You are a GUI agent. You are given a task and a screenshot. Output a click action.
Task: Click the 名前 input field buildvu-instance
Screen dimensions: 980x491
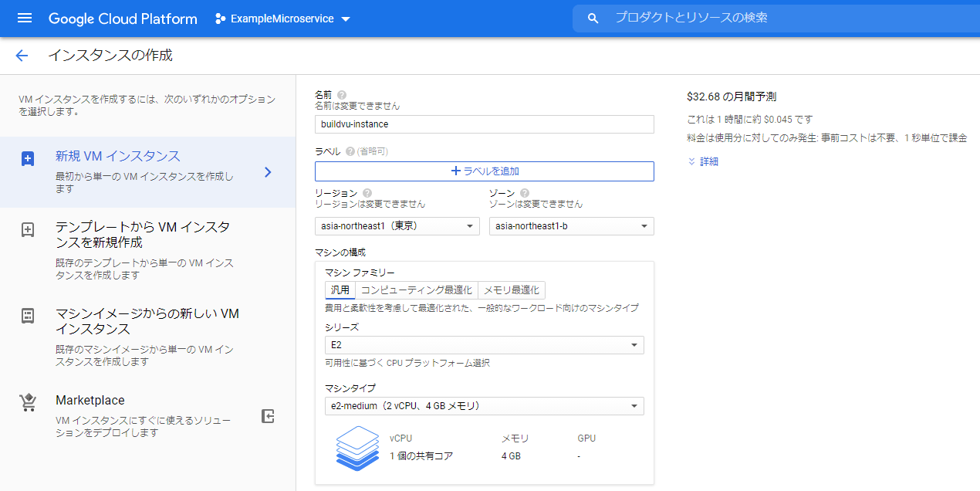(485, 124)
